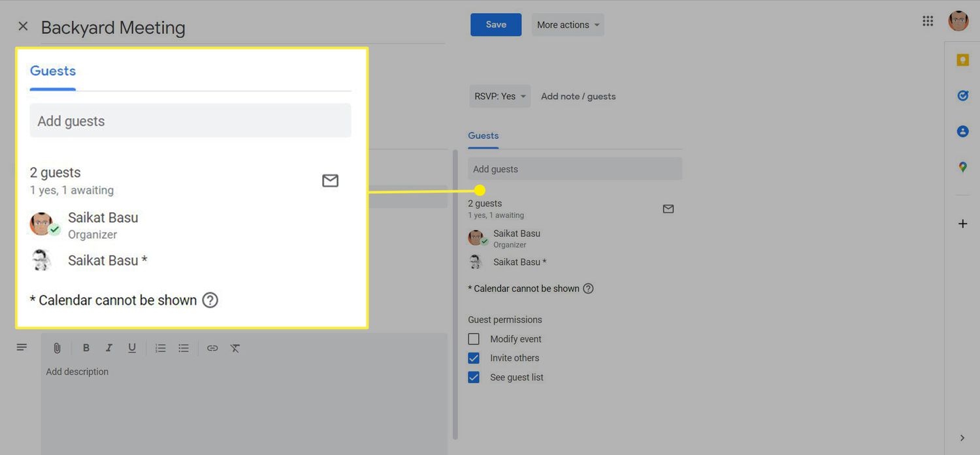Click the event details vertical scrollbar
This screenshot has width=980, height=455.
pos(455,294)
